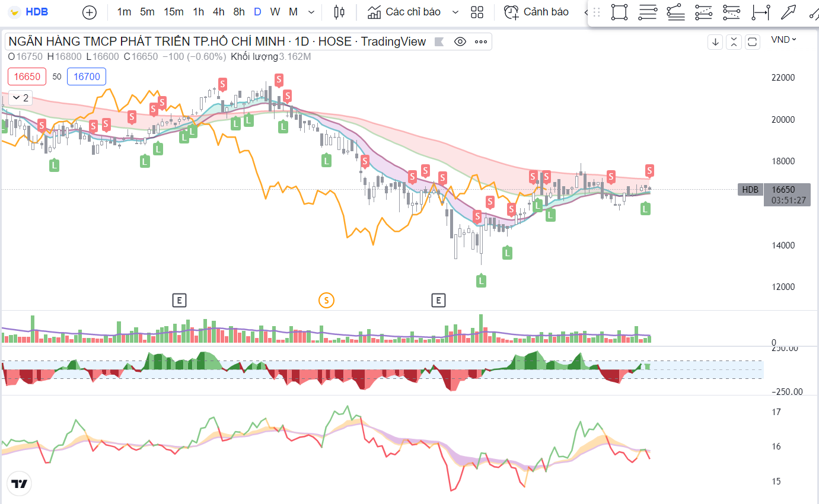Click the change value −100 (−0.60%)
The image size is (819, 504).
pyautogui.click(x=194, y=57)
